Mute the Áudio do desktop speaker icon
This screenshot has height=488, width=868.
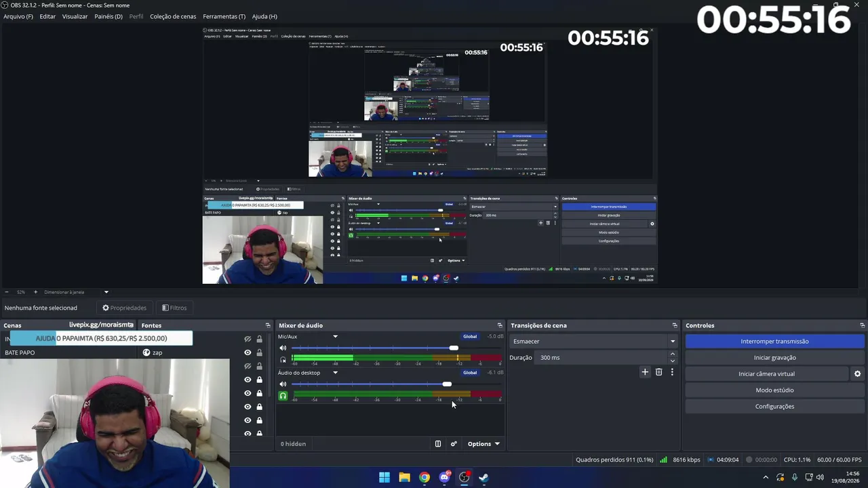(x=283, y=384)
